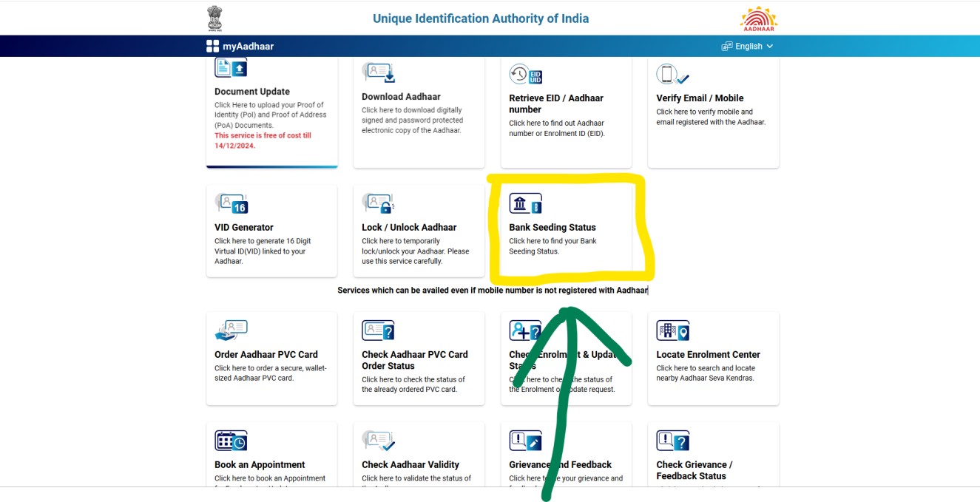Open the Bank Seeding Status heading

[x=552, y=228]
